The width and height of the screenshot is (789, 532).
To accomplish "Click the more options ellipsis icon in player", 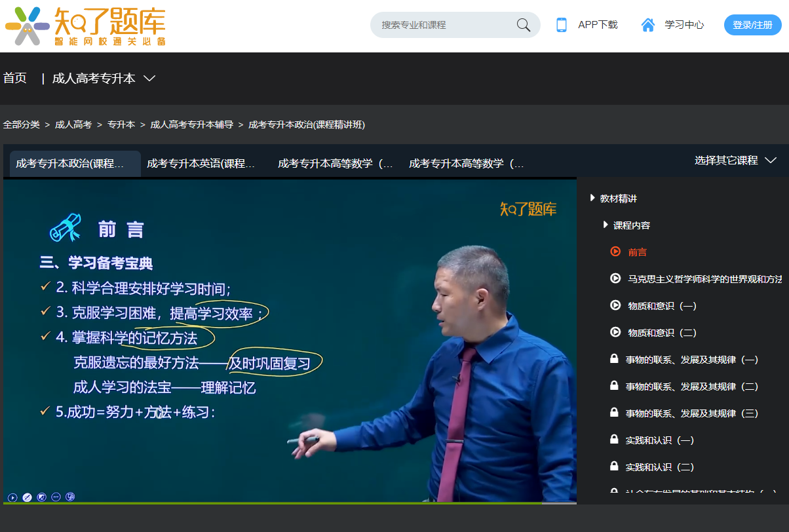I will tap(56, 497).
